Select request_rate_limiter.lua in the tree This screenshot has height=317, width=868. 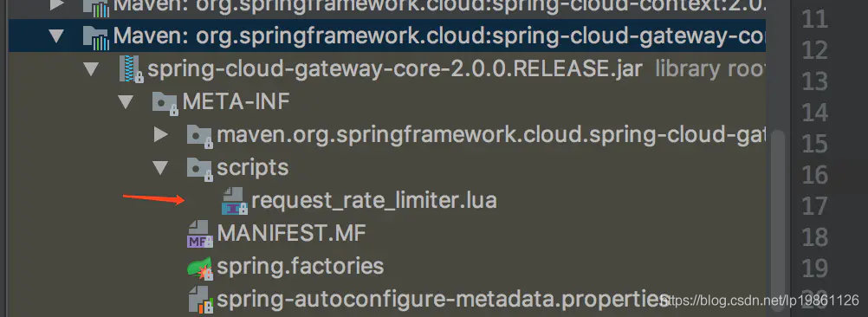374,201
